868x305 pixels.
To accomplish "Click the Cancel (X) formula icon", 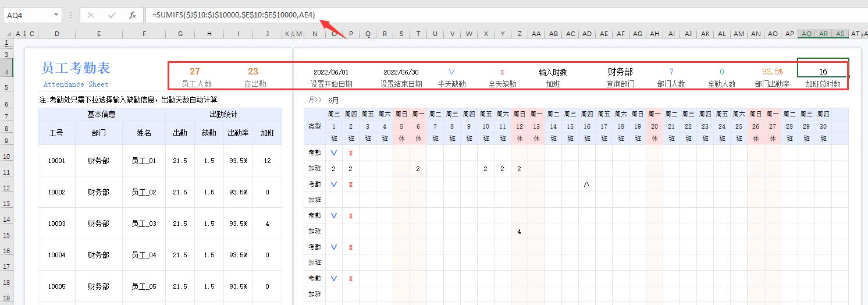I will [91, 15].
